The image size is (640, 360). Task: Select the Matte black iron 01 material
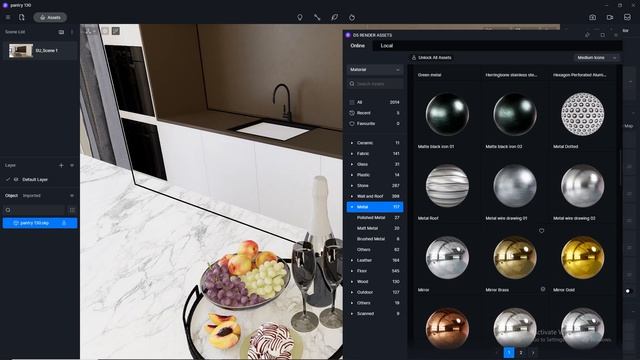(447, 114)
